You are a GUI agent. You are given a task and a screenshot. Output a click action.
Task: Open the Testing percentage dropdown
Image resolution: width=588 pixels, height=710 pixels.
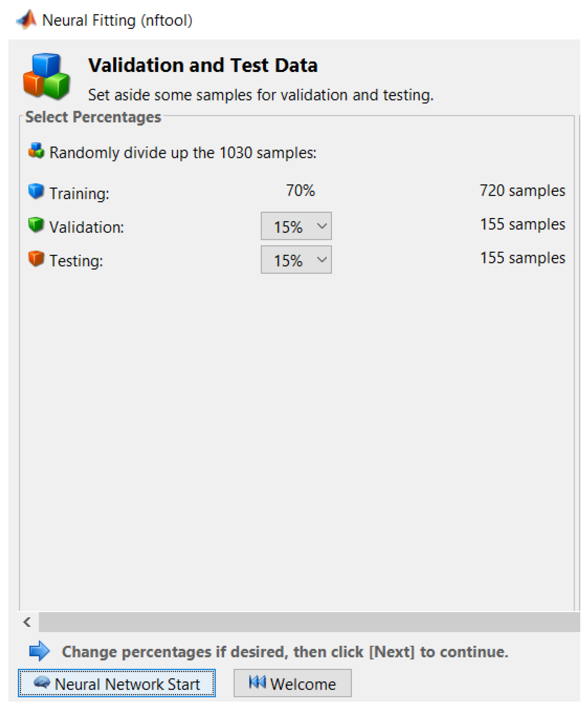pos(296,260)
